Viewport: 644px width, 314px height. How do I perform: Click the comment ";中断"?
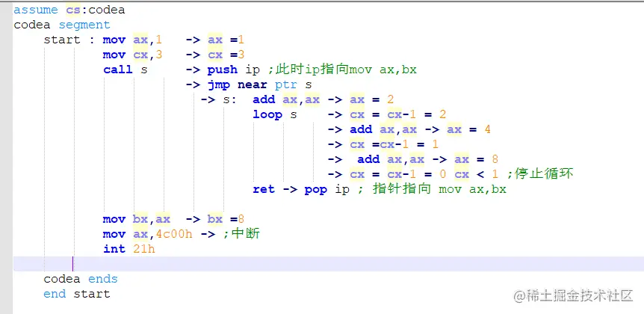coord(241,234)
